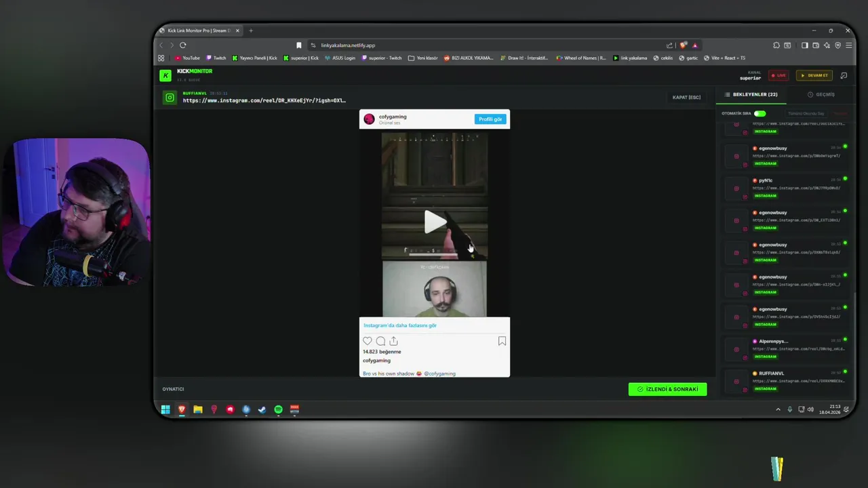The image size is (868, 488).
Task: Click the @cofygaming mention in caption
Action: [x=440, y=373]
